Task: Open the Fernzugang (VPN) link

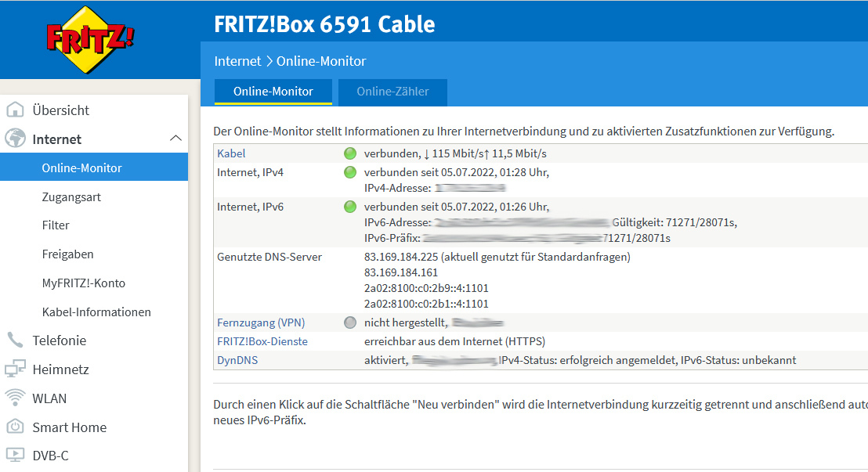Action: 261,322
